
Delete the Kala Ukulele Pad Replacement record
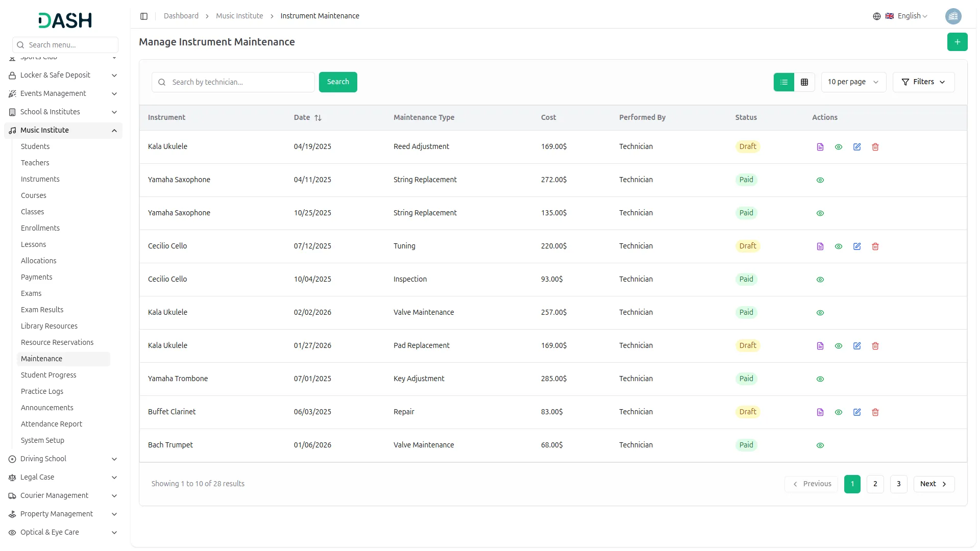[875, 346]
